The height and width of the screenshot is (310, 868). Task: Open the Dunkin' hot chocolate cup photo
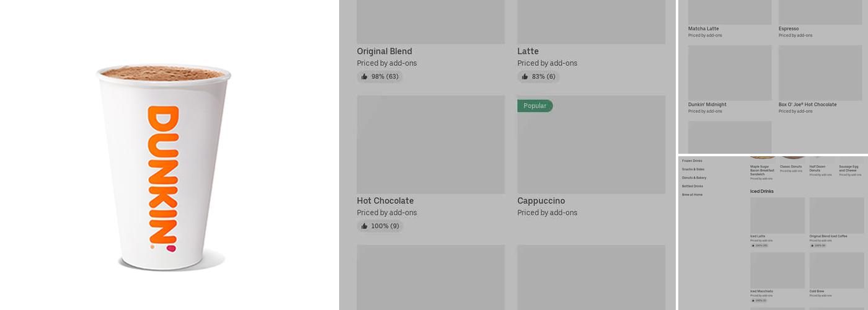[164, 167]
